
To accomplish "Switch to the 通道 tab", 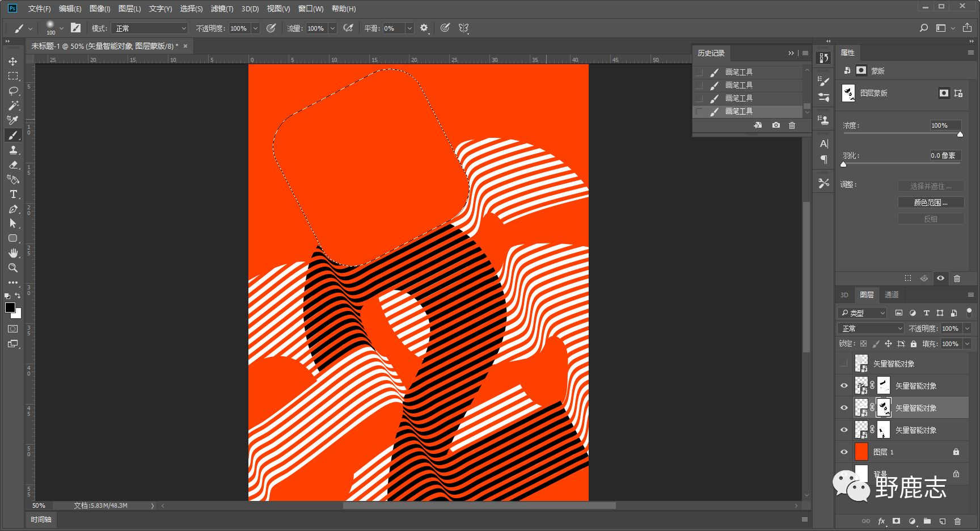I will [892, 295].
